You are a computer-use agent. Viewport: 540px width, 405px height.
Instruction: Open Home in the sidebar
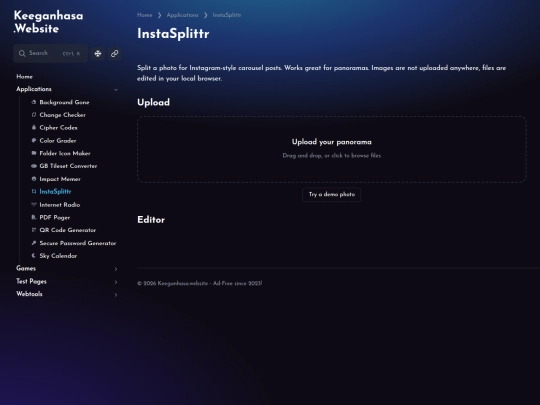click(24, 76)
